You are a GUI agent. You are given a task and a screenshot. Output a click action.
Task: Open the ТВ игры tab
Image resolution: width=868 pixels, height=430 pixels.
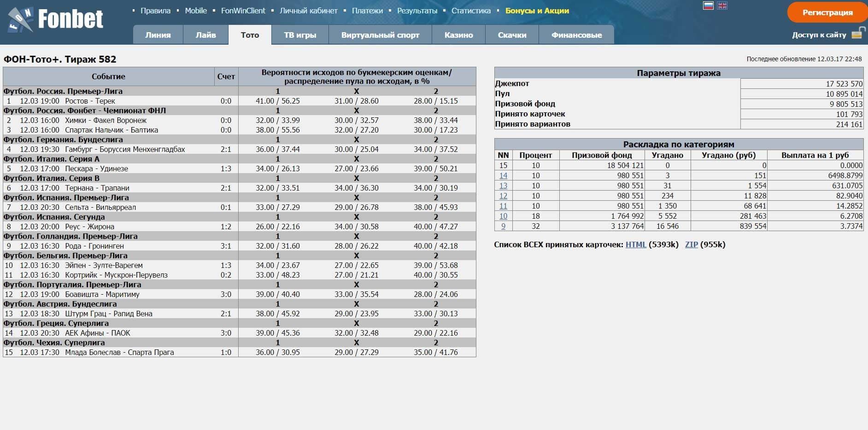(300, 35)
